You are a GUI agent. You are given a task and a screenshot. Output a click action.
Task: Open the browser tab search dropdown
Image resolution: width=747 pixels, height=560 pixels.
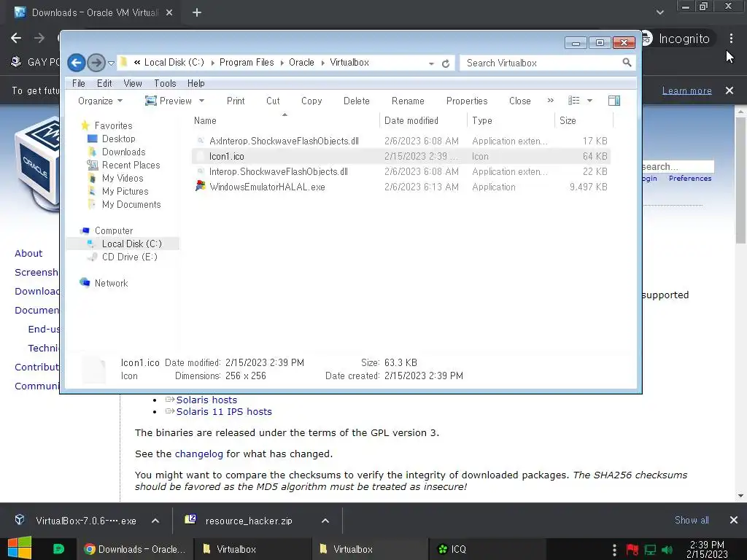tap(659, 12)
